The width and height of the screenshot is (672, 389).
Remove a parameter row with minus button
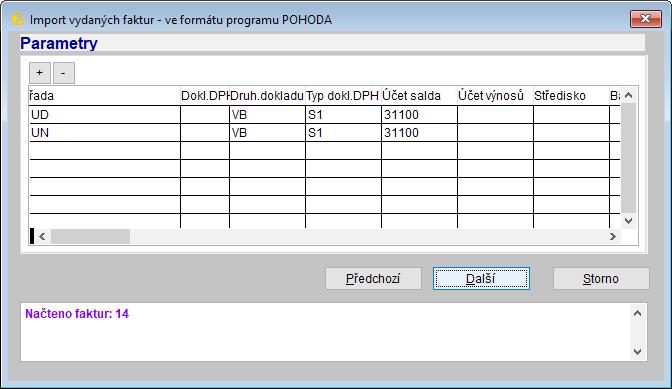point(63,73)
